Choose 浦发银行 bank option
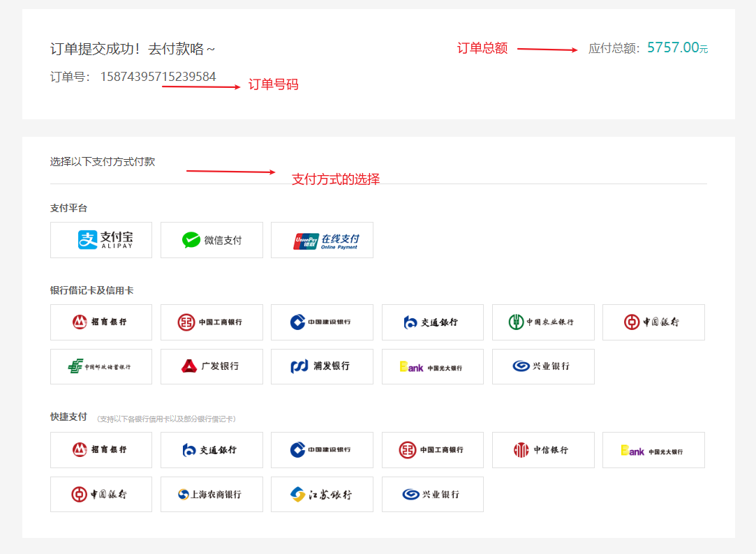 tap(322, 366)
